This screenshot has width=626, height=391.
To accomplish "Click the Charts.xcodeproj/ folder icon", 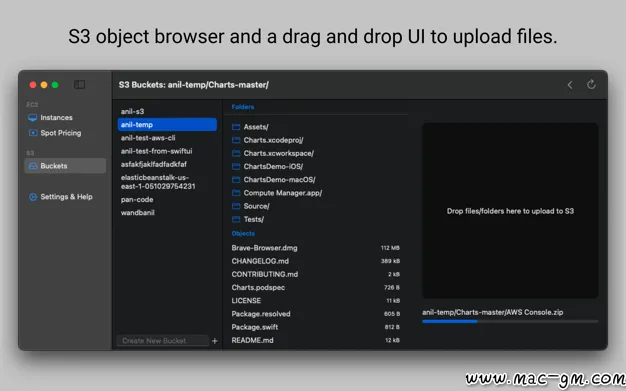I will pyautogui.click(x=236, y=140).
